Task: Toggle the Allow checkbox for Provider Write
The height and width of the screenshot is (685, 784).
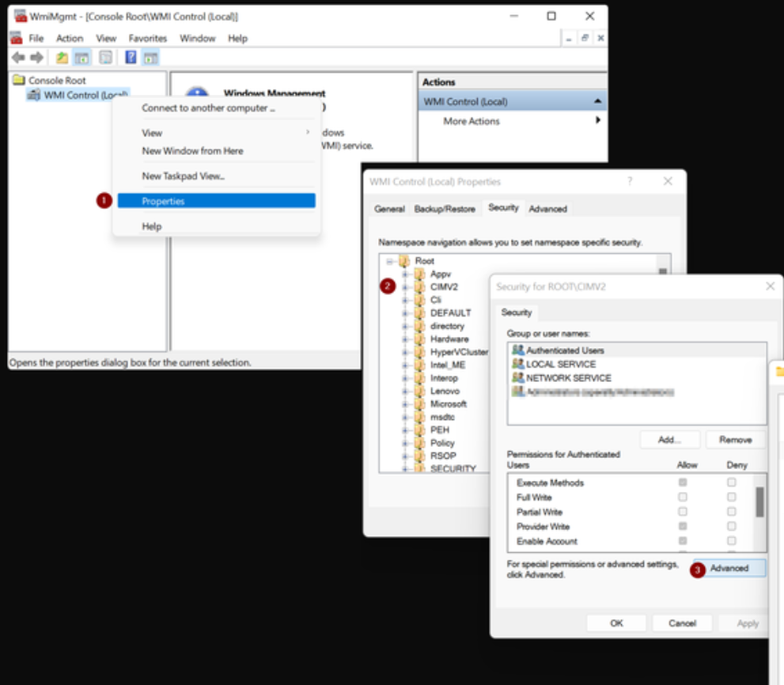Action: tap(683, 526)
